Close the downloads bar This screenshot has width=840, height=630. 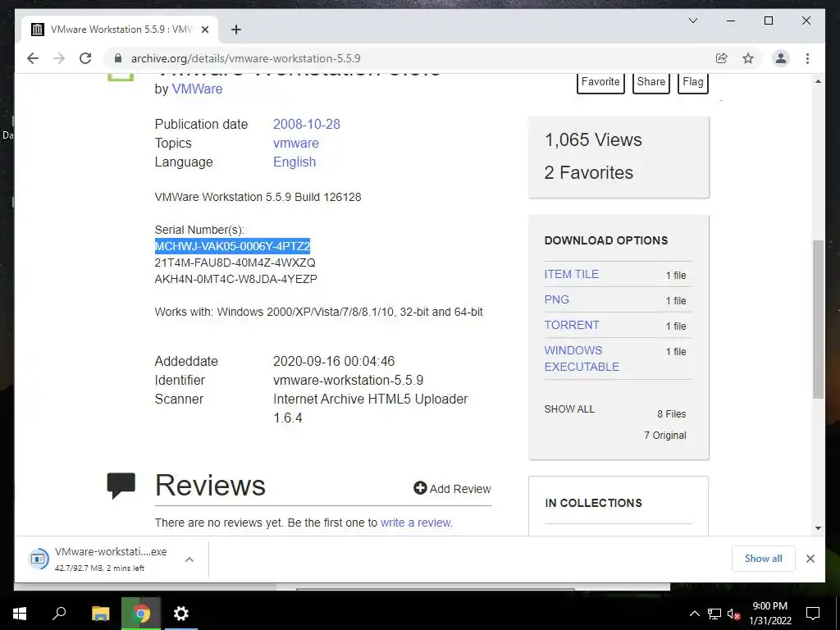(810, 559)
